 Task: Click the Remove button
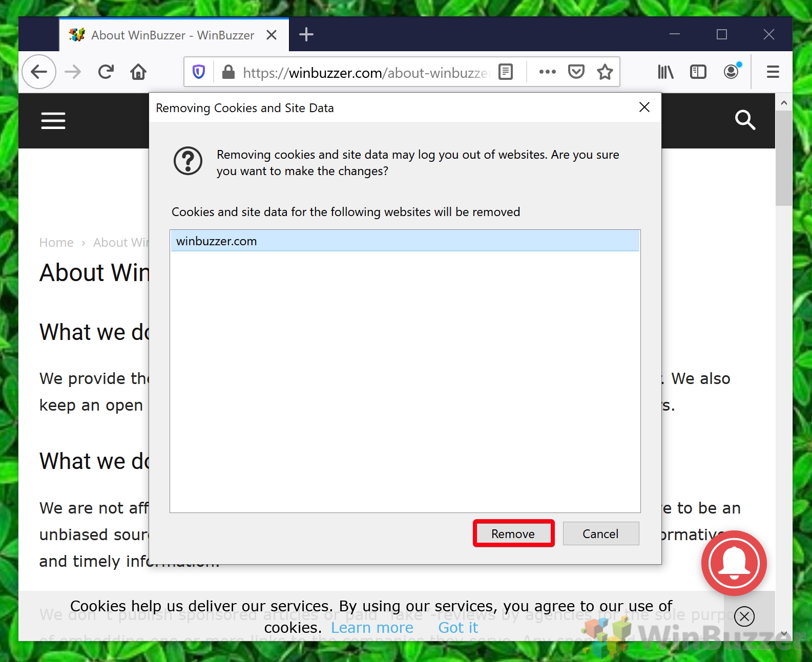pos(513,533)
